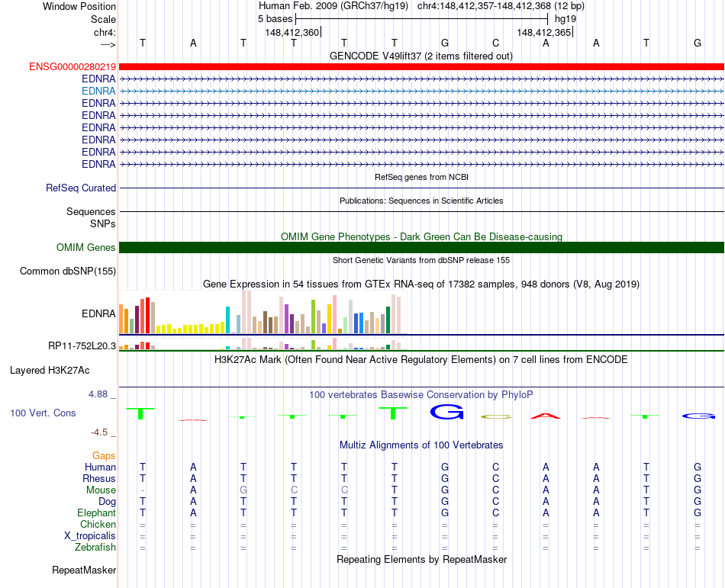Click the 4.88 PhyloP upper scale value
The width and height of the screenshot is (725, 588).
[98, 394]
